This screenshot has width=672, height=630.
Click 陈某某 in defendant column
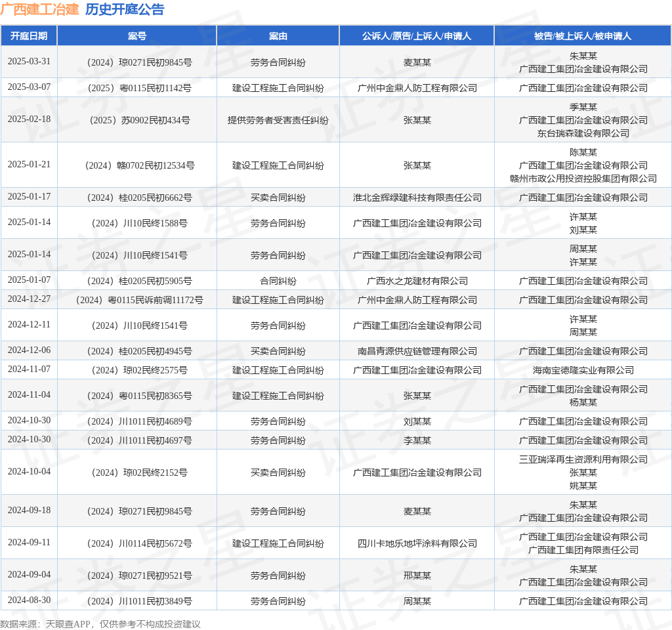(583, 152)
